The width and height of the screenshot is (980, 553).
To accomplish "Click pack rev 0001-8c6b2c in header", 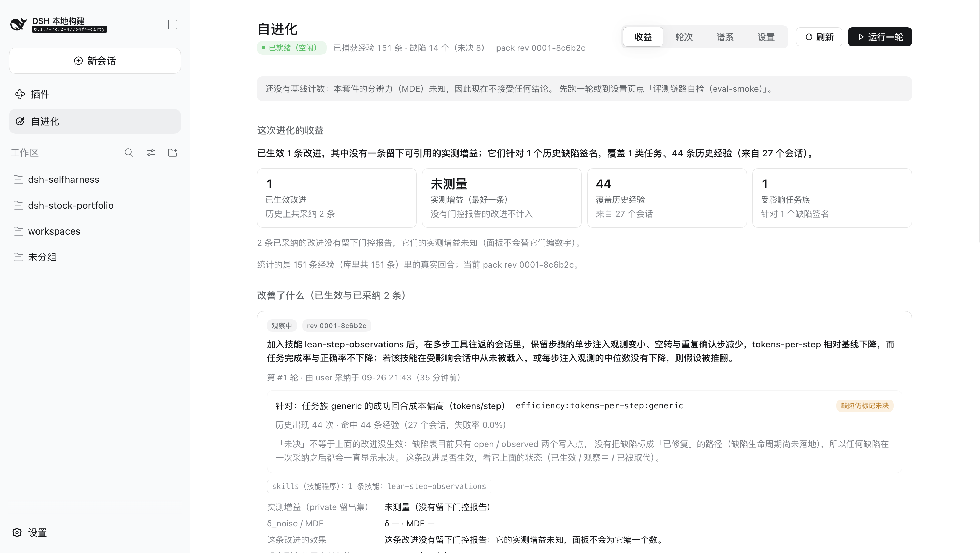I will pyautogui.click(x=541, y=48).
